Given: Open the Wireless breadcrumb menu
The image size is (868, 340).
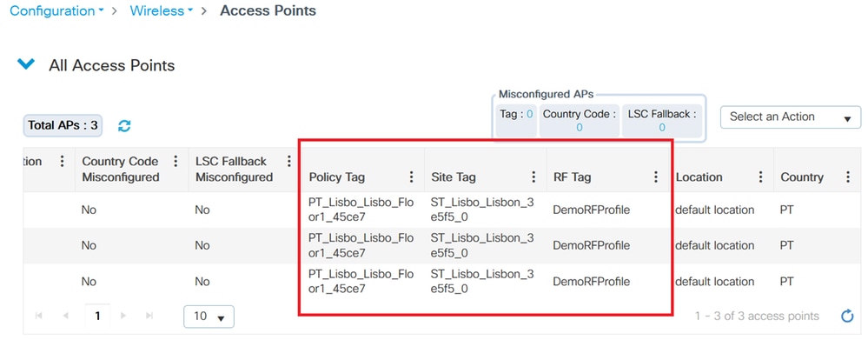Looking at the screenshot, I should point(161,10).
